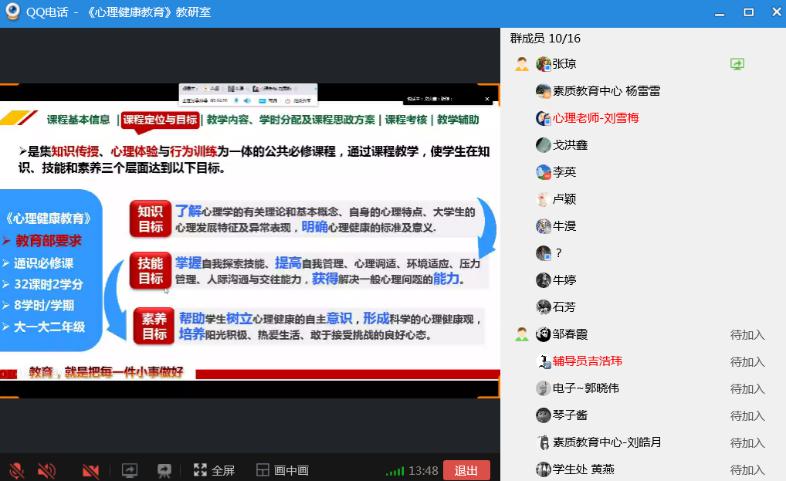Select member 张琼 in the member list
Screen dimensions: 786x481
[x=564, y=64]
